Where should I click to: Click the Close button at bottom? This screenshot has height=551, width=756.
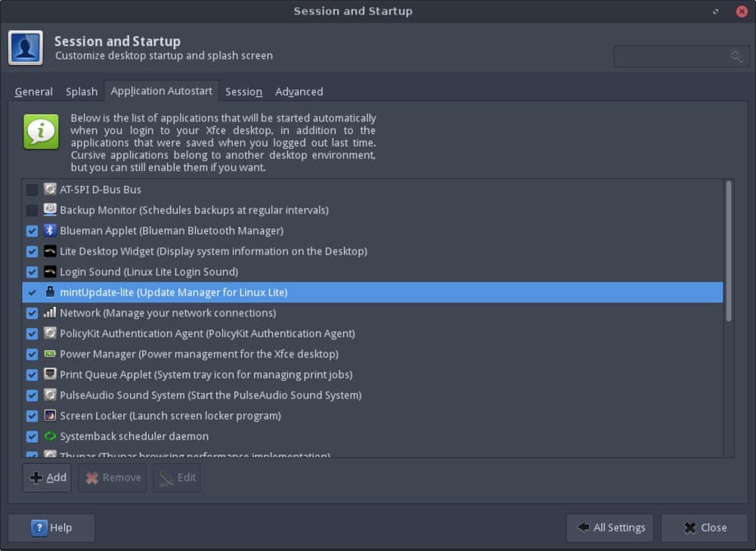[705, 528]
